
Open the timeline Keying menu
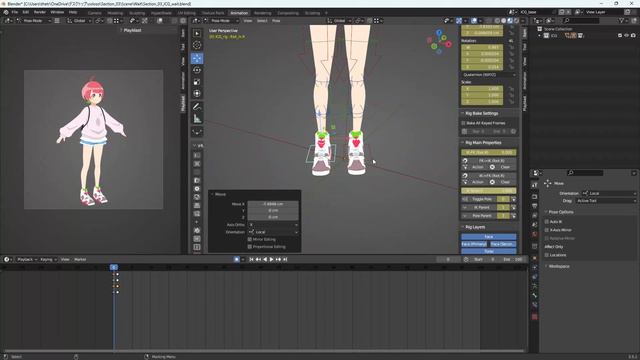[x=48, y=260]
